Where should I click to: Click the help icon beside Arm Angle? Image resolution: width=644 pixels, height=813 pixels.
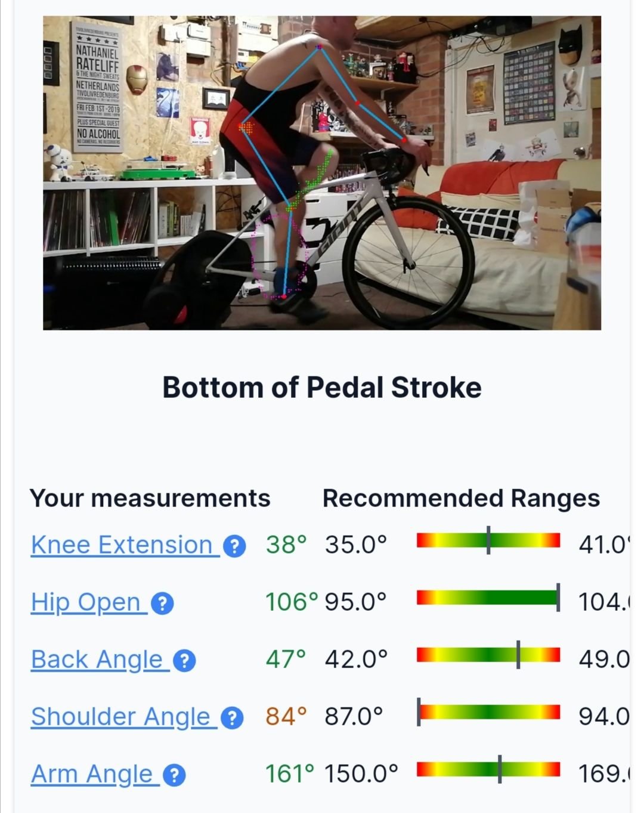click(x=174, y=775)
